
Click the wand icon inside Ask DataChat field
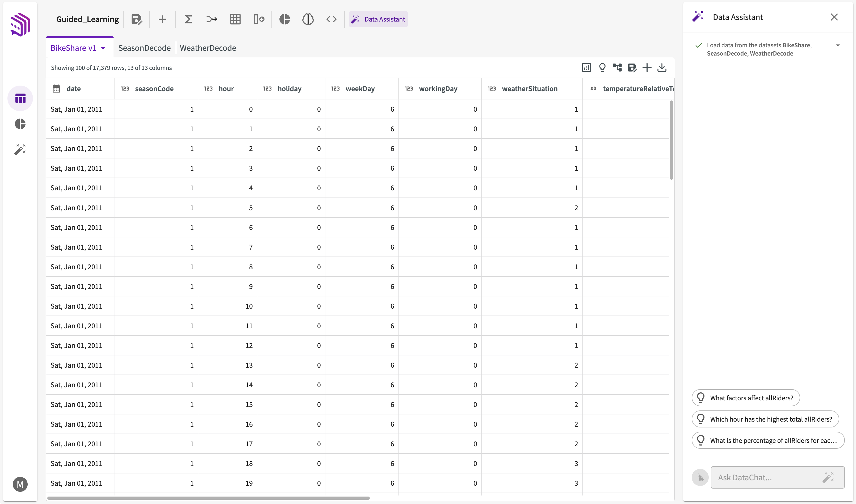pyautogui.click(x=828, y=477)
